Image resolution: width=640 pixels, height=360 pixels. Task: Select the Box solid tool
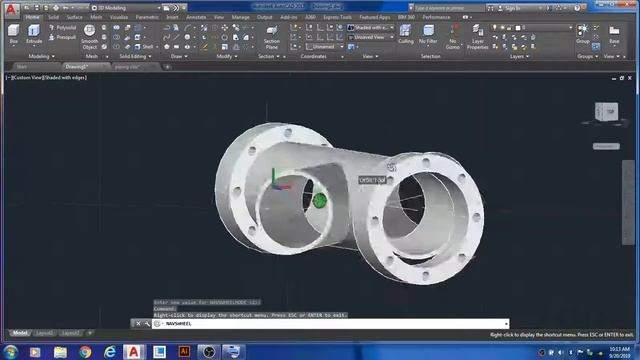pos(13,34)
